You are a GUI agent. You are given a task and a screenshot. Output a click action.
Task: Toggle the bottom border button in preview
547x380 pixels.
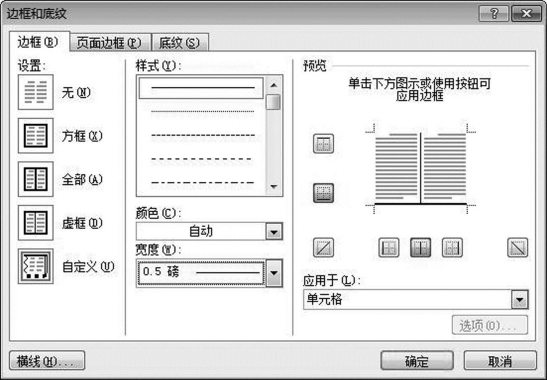[x=323, y=193]
